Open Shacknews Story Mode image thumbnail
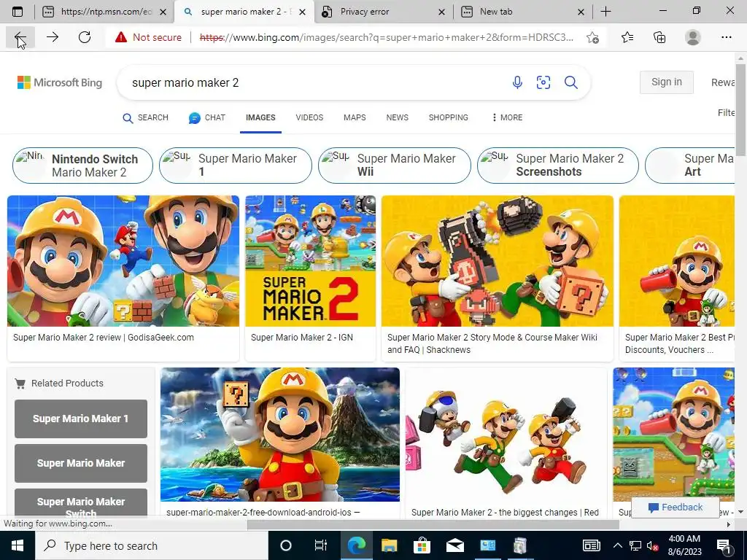 click(498, 261)
